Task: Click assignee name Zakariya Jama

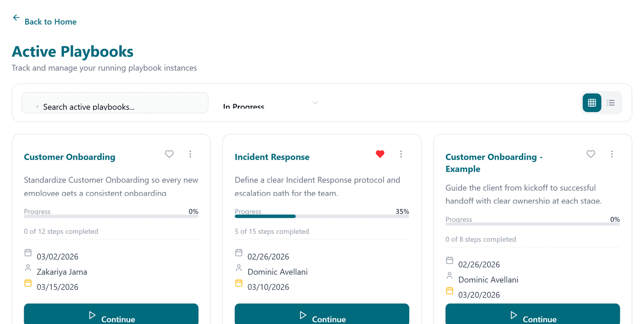Action: pos(62,272)
